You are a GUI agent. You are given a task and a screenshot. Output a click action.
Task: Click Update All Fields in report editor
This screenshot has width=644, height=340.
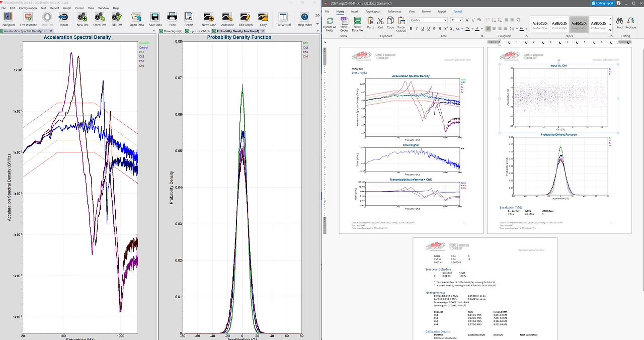(330, 25)
